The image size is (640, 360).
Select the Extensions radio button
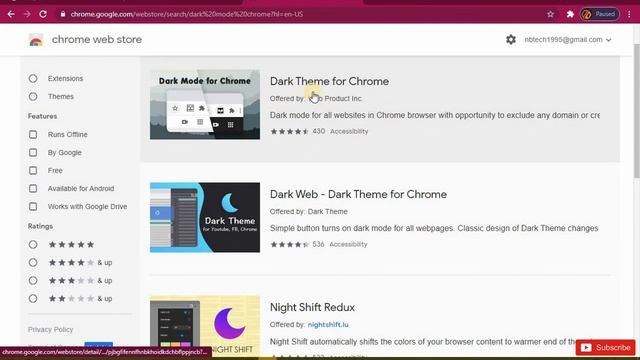tap(33, 78)
